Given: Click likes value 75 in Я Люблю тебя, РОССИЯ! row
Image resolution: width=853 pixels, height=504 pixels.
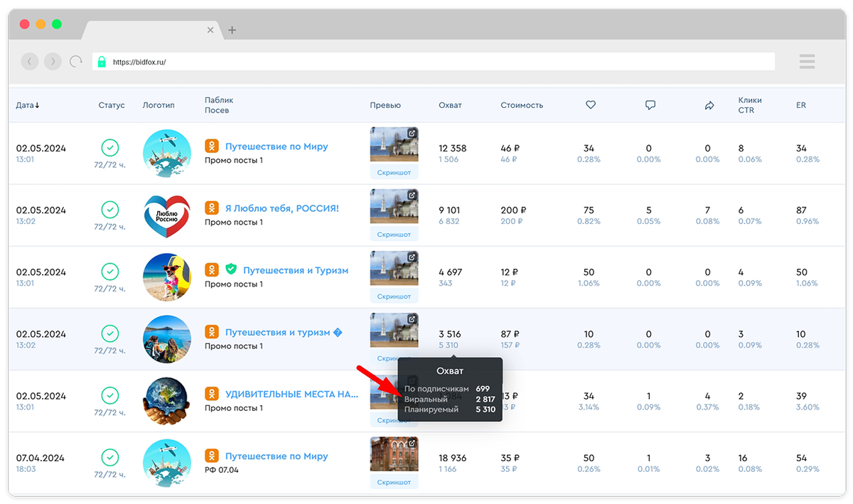Looking at the screenshot, I should tap(589, 210).
